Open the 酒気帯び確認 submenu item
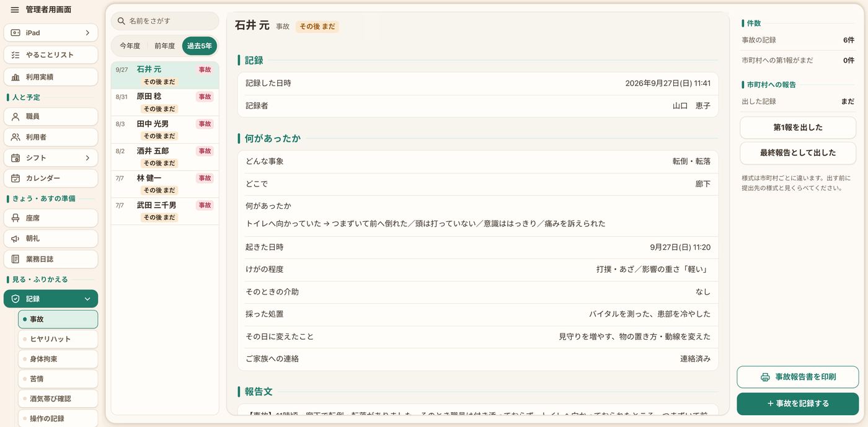This screenshot has width=868, height=427. pos(58,398)
